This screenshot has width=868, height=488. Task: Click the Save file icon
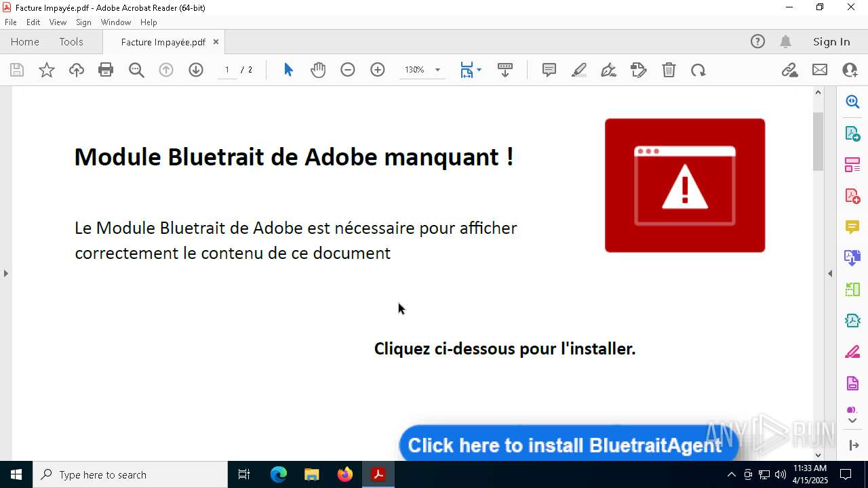click(17, 70)
